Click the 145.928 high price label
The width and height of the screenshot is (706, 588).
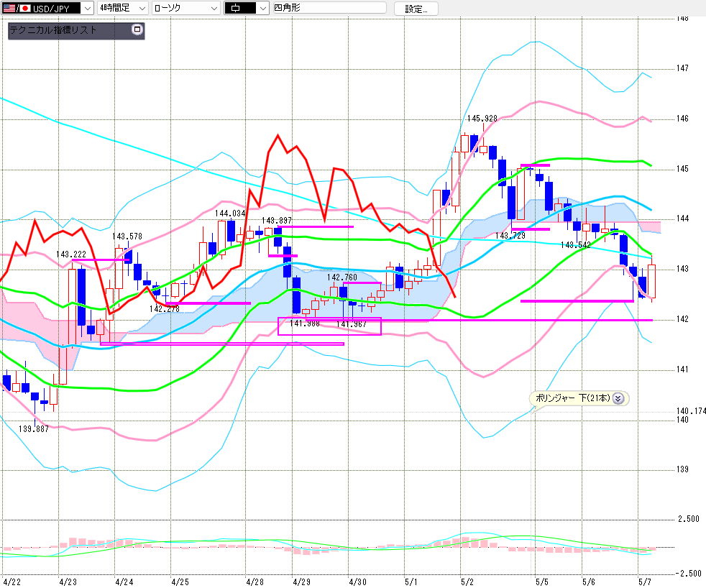(482, 119)
